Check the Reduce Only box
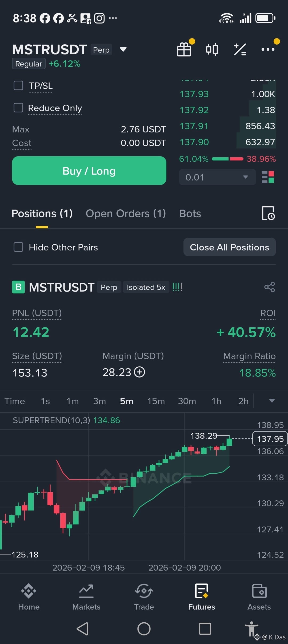The height and width of the screenshot is (644, 288). [18, 108]
